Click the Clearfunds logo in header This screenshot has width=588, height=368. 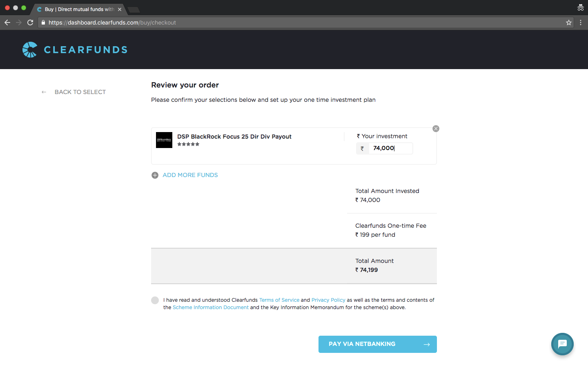(75, 49)
